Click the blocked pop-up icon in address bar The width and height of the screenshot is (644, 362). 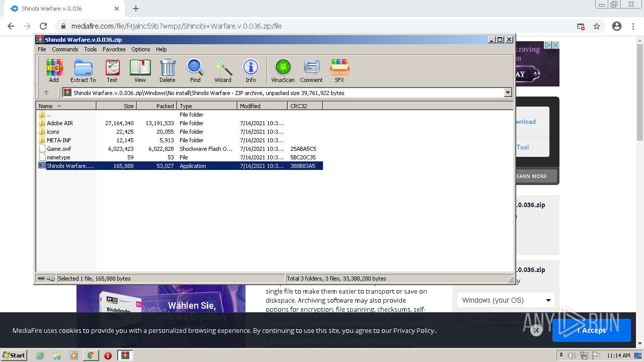581,26
